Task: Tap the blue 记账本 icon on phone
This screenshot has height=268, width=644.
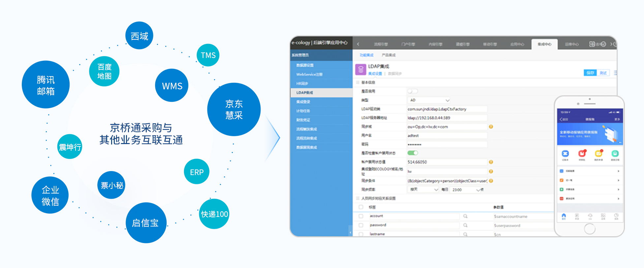Action: (565, 154)
